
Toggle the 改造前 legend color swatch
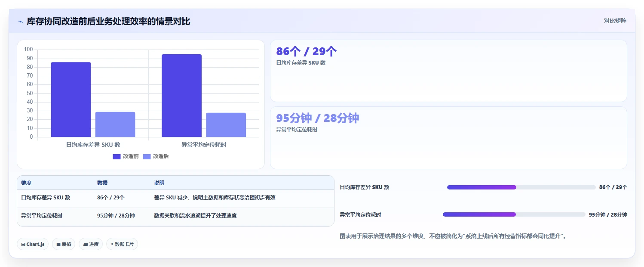117,156
